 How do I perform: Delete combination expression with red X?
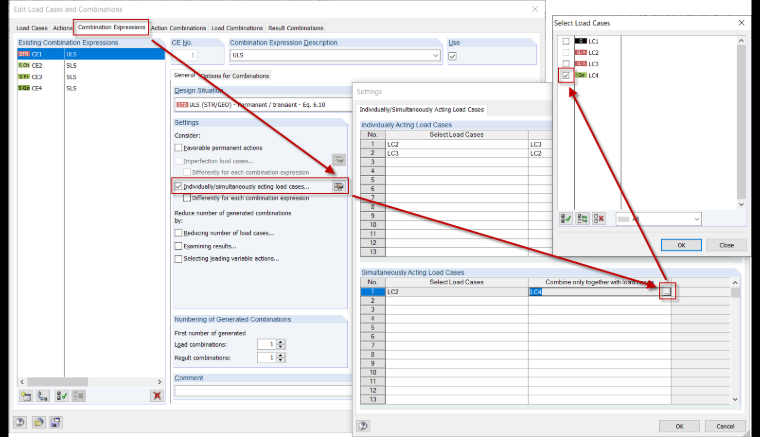(157, 396)
